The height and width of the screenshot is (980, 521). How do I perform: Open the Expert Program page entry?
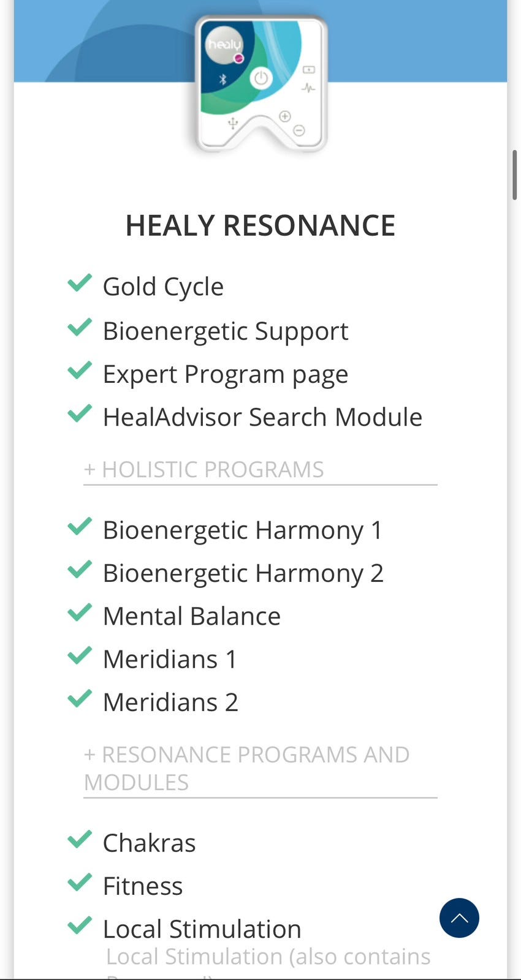pyautogui.click(x=225, y=374)
